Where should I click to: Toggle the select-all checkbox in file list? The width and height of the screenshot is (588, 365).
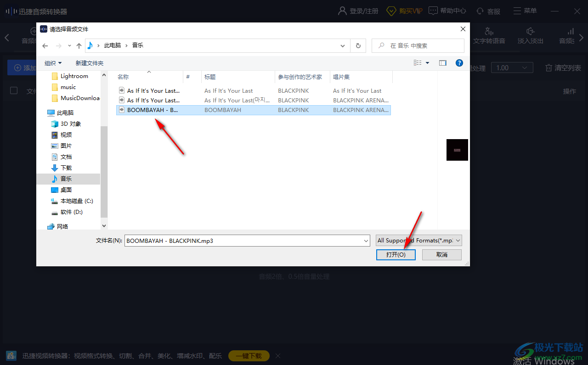tap(14, 90)
